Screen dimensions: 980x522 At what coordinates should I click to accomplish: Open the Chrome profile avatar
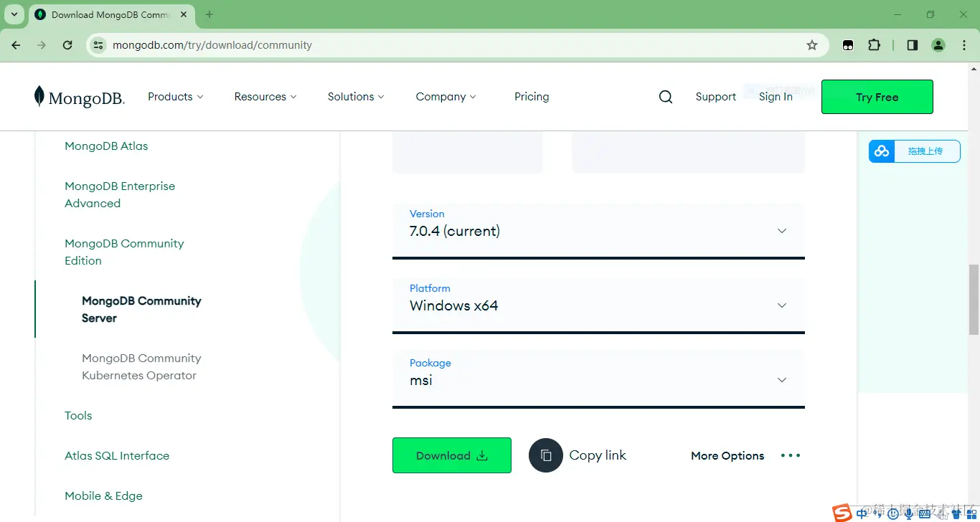938,44
